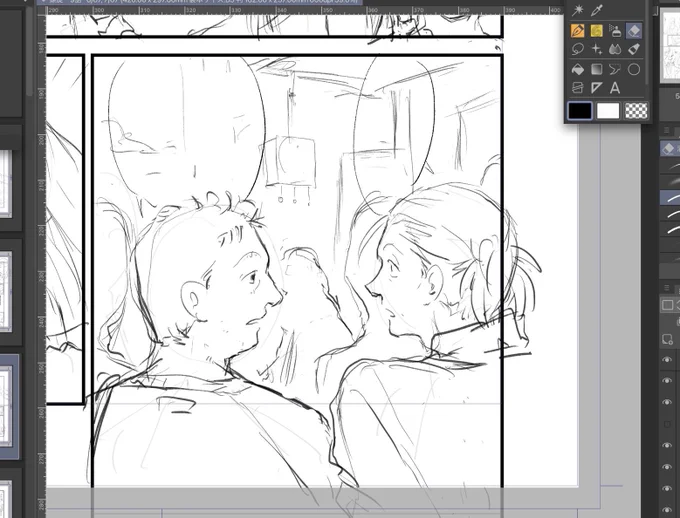
Task: Select the Auto select magic wand tool
Action: pyautogui.click(x=577, y=10)
